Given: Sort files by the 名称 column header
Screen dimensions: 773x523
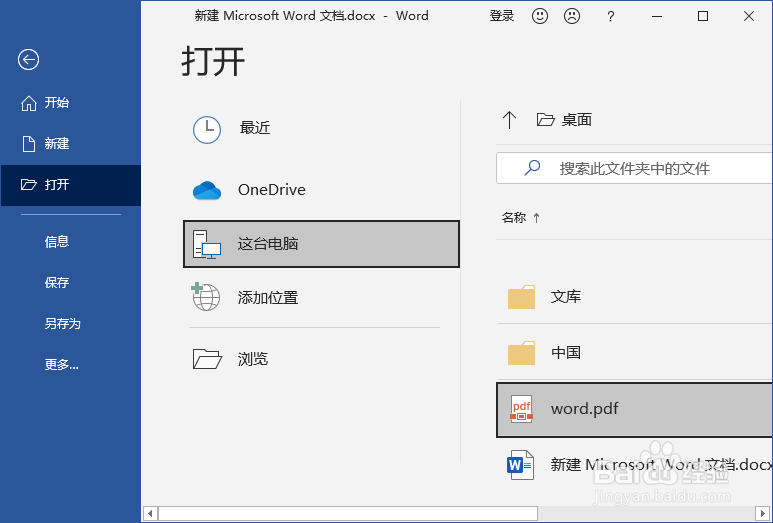Looking at the screenshot, I should tap(514, 217).
